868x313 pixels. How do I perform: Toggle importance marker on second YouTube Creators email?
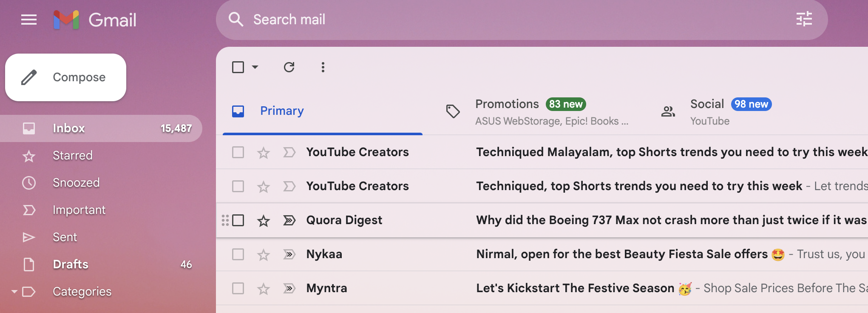tap(289, 186)
